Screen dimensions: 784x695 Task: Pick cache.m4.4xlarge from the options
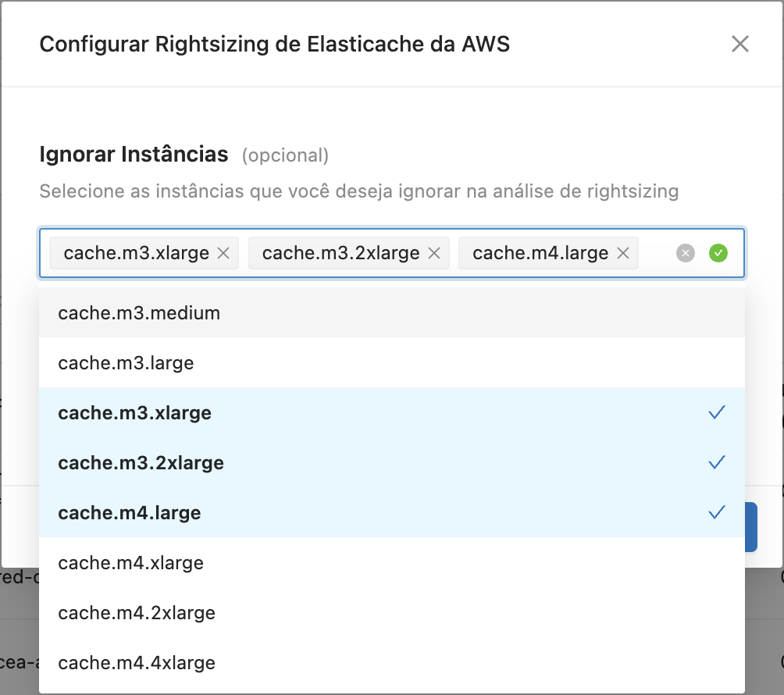click(x=137, y=662)
